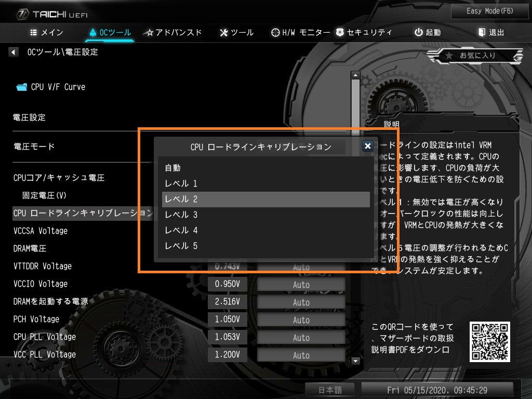Viewport: 532px width, 399px height.
Task: Click 日本語 language button
Action: (330, 390)
